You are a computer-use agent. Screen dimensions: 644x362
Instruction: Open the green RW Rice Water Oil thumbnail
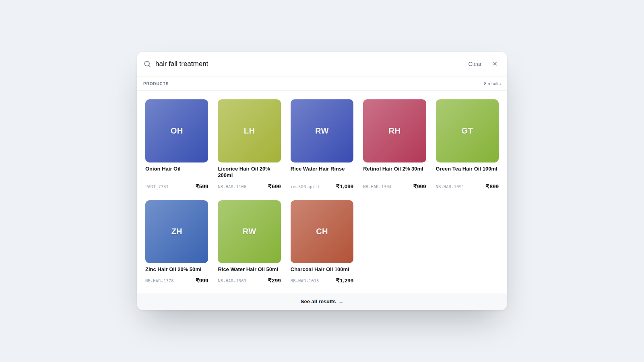coord(249,232)
